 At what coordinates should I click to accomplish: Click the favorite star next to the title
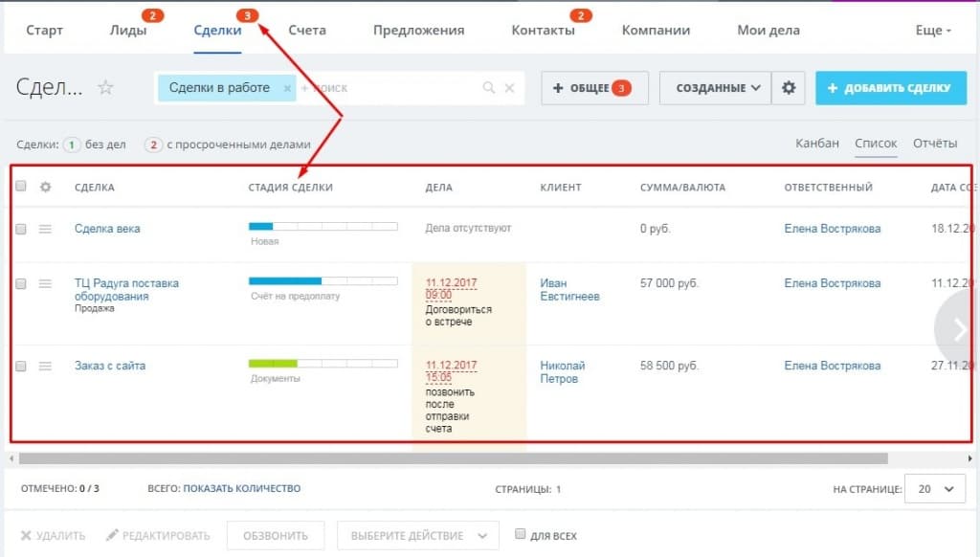[105, 88]
